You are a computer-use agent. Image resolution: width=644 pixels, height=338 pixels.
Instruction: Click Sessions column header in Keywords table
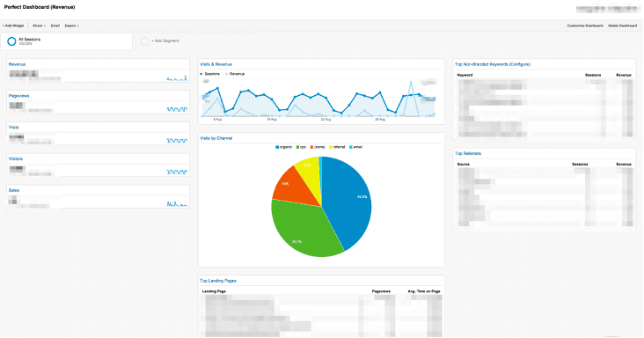pos(593,75)
